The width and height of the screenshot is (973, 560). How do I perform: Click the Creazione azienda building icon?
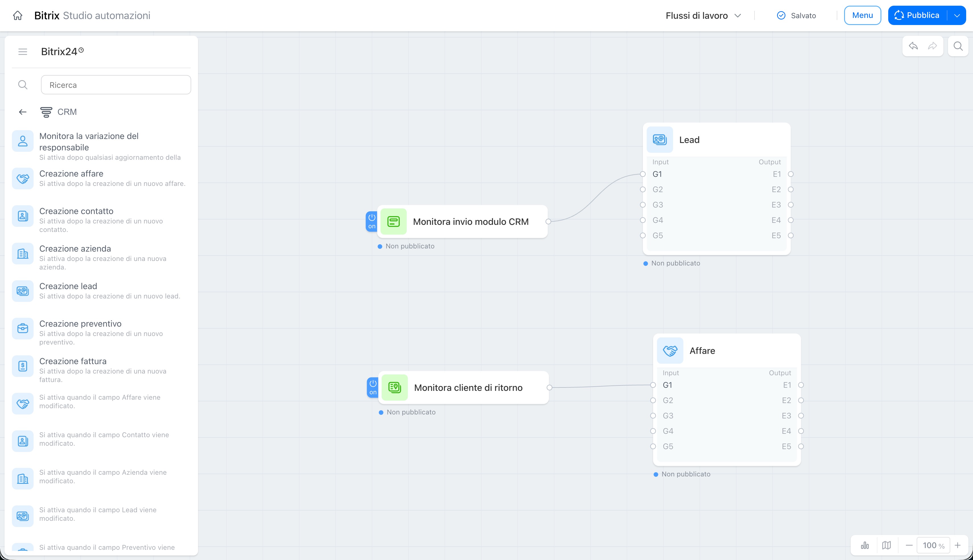point(23,254)
